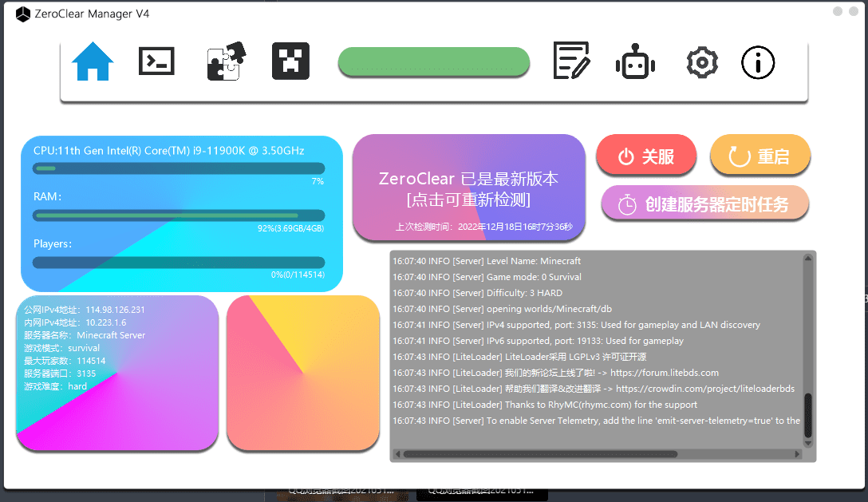Viewport: 868px width, 502px height.
Task: Click the log line 'LiteLoader采用 LGPLv3 许可证开源'
Action: [x=519, y=357]
